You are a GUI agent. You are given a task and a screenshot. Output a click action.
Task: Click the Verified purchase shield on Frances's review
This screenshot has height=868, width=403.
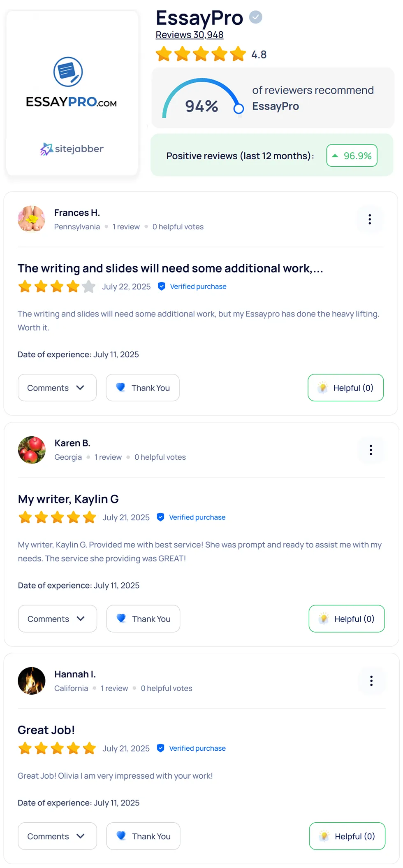point(162,286)
